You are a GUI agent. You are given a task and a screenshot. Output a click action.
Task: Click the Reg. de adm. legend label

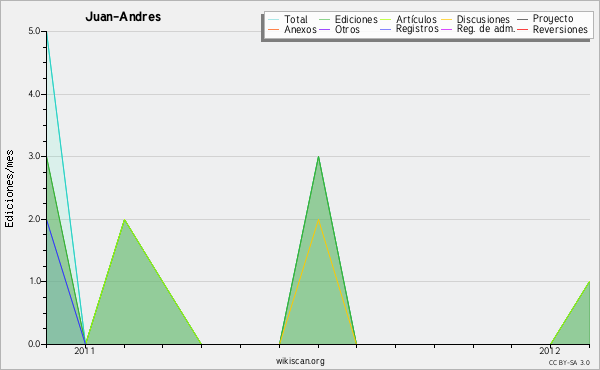[x=486, y=29]
